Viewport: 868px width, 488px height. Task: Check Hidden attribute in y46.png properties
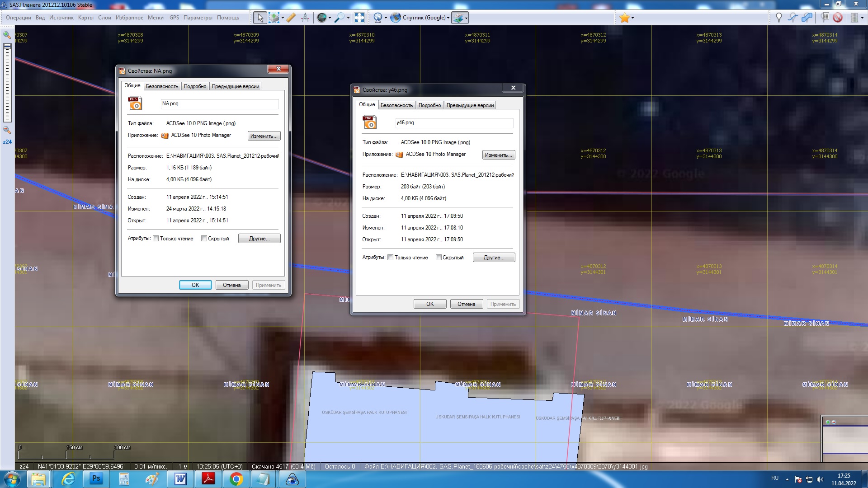pyautogui.click(x=439, y=258)
